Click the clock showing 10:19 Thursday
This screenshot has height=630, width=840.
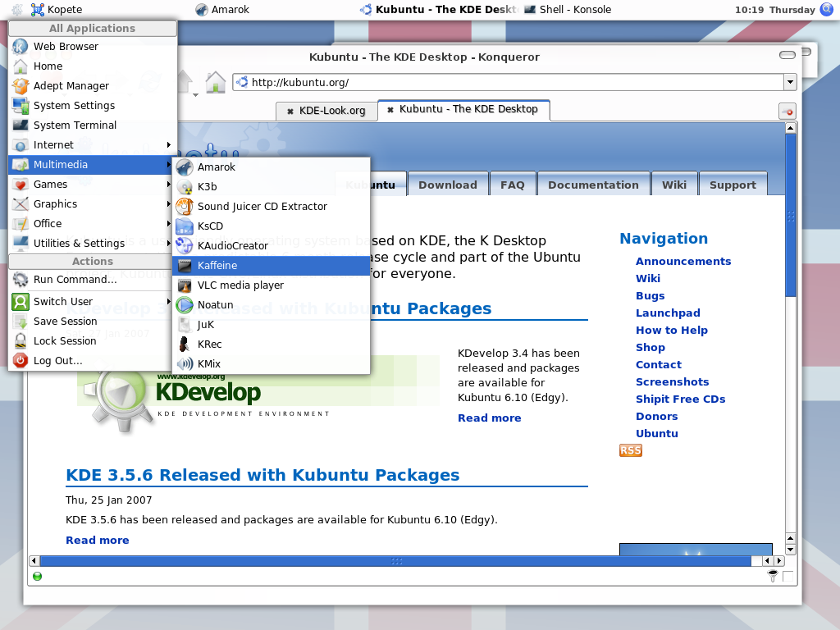(x=774, y=10)
